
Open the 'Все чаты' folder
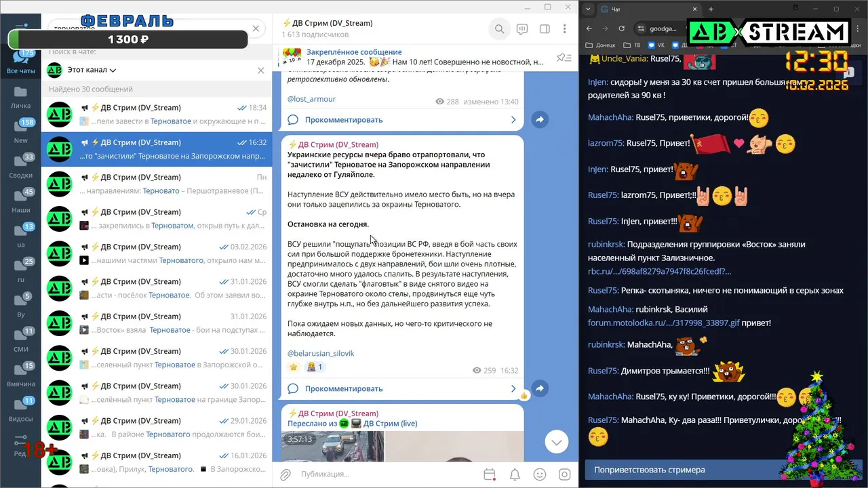(21, 62)
